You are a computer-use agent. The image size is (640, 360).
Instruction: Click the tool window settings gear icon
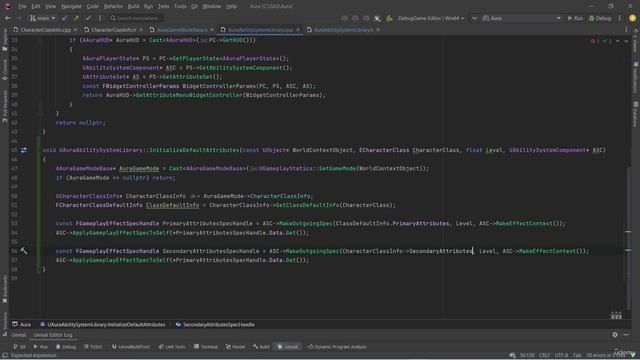615,335
